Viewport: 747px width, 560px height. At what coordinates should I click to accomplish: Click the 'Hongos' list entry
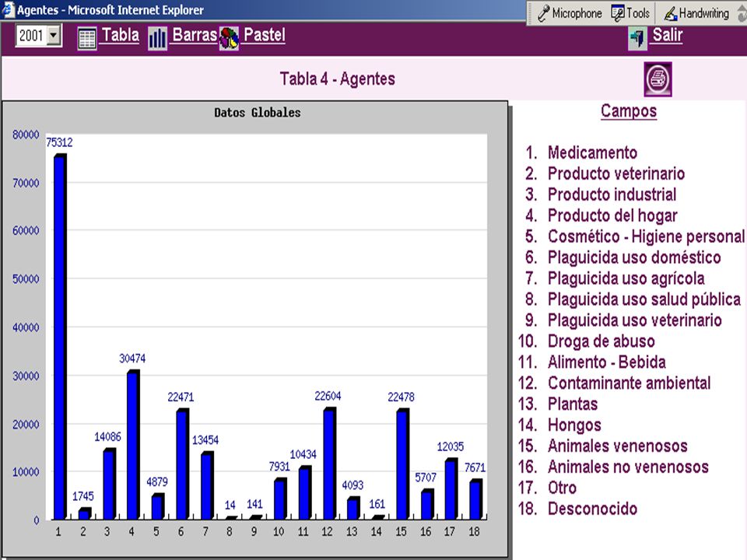click(x=574, y=425)
